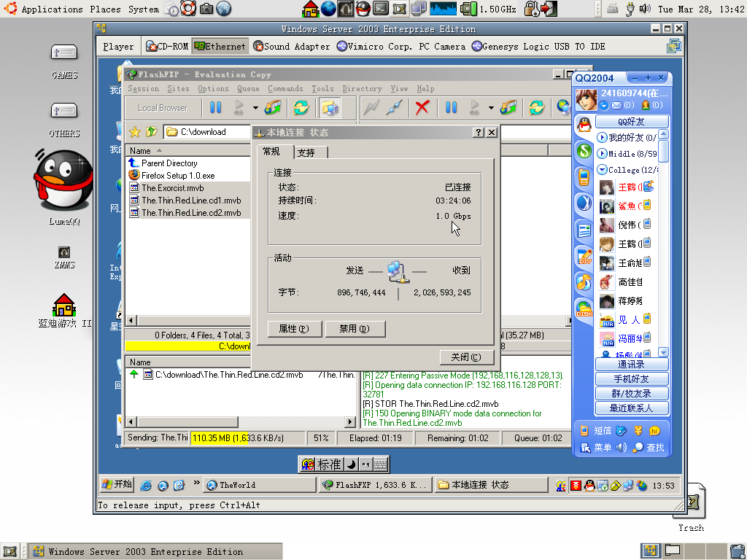747x560 pixels.
Task: Click the local file list left scroll arrow
Action: 131,320
